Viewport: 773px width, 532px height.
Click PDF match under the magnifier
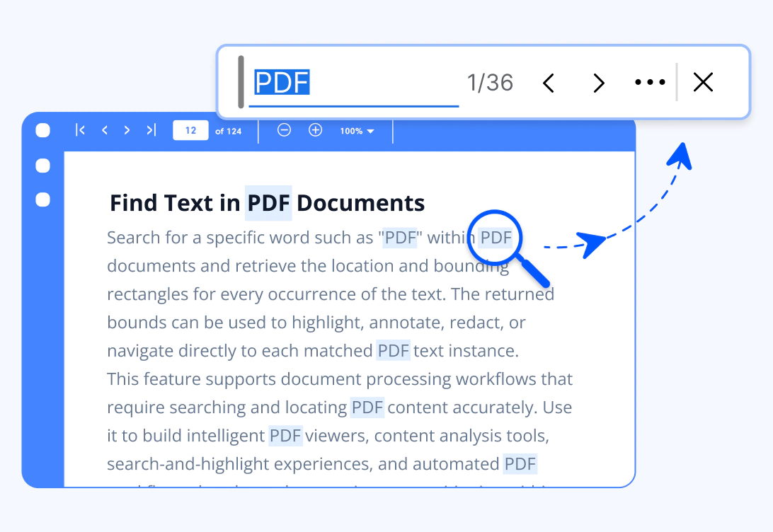point(496,238)
